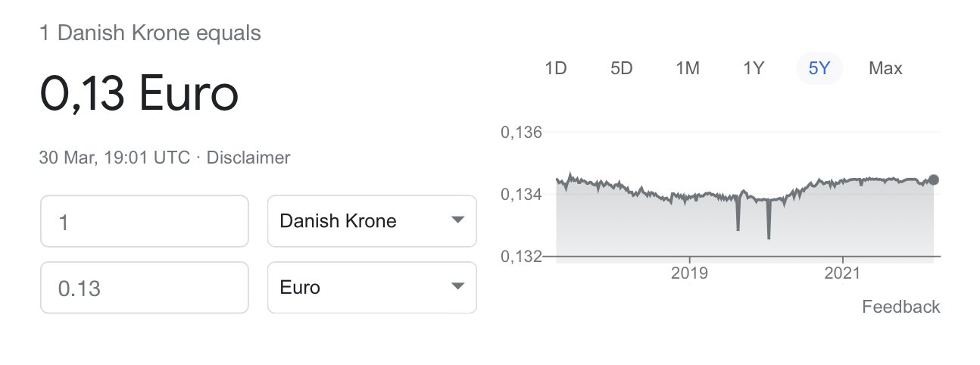This screenshot has height=365, width=980.
Task: Click the Feedback link below the chart
Action: click(x=900, y=307)
